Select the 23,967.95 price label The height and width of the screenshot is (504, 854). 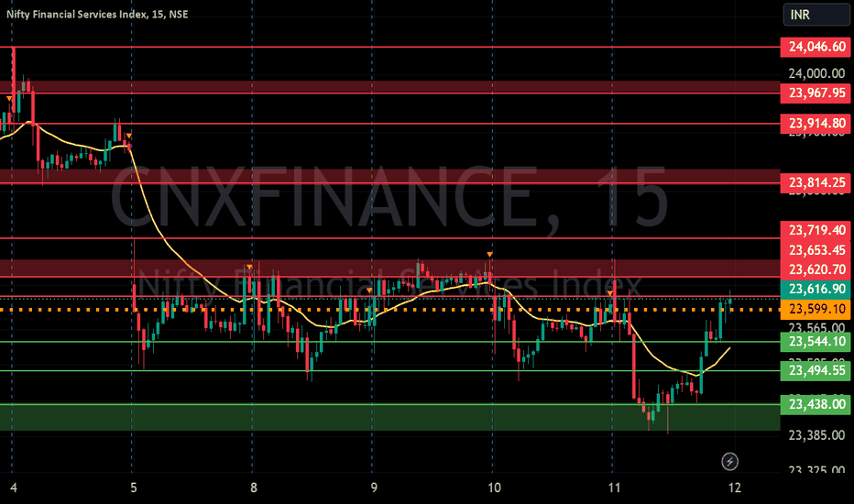816,93
